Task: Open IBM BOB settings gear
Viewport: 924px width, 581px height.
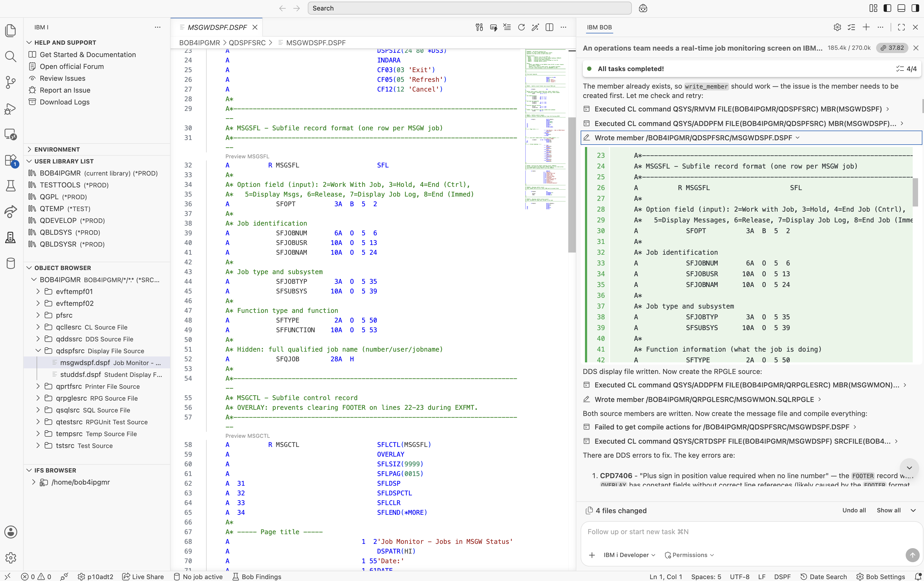Action: click(837, 27)
